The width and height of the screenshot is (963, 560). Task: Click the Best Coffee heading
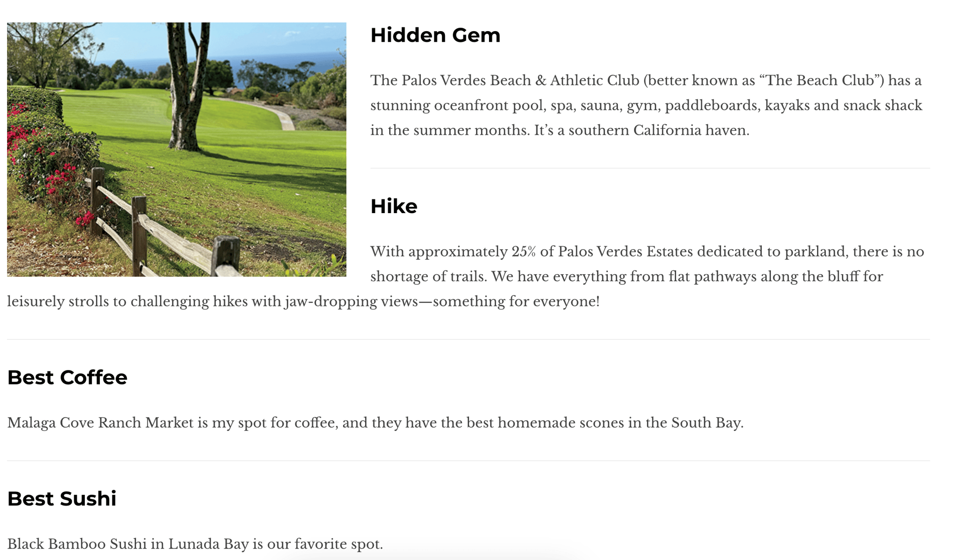pos(67,378)
